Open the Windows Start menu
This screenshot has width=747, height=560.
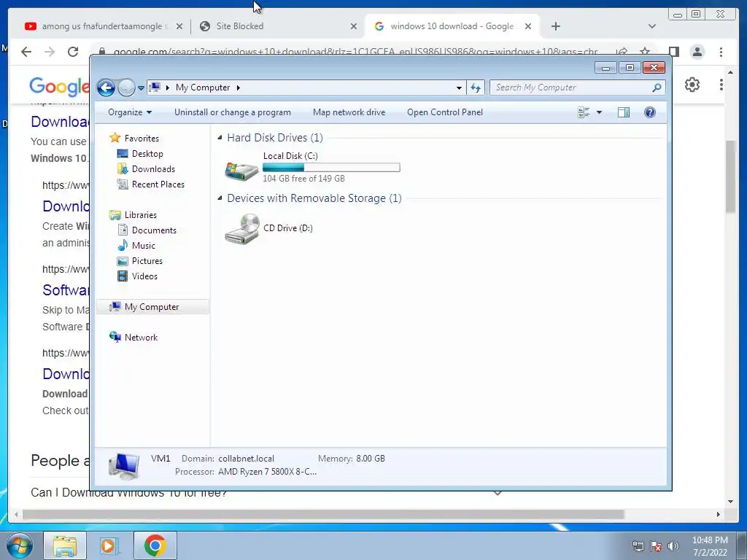point(20,546)
